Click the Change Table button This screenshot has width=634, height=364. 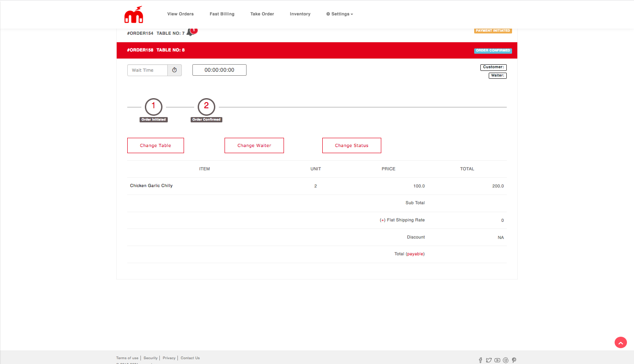(155, 145)
